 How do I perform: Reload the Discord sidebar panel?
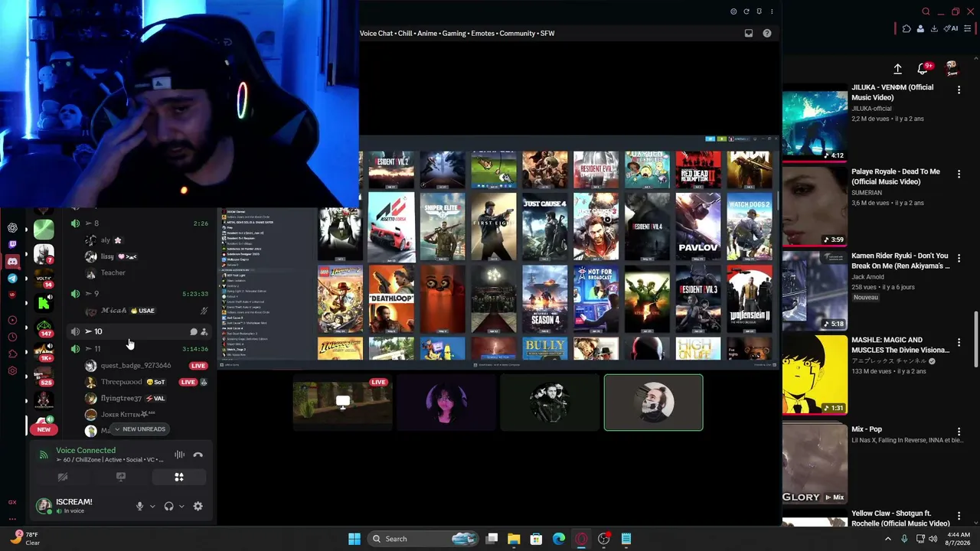[x=746, y=11]
